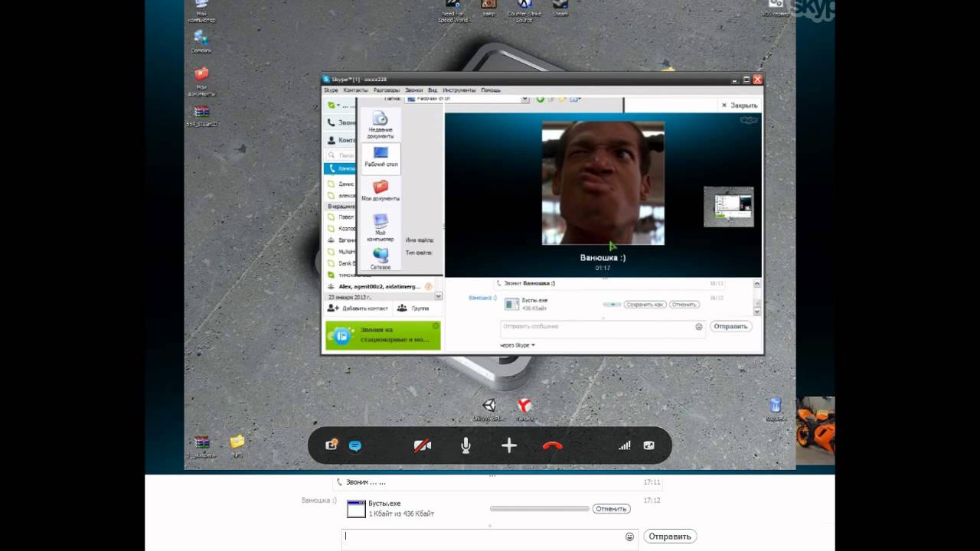The image size is (980, 551).
Task: Open the share screen icon in call bar
Action: pyautogui.click(x=332, y=445)
